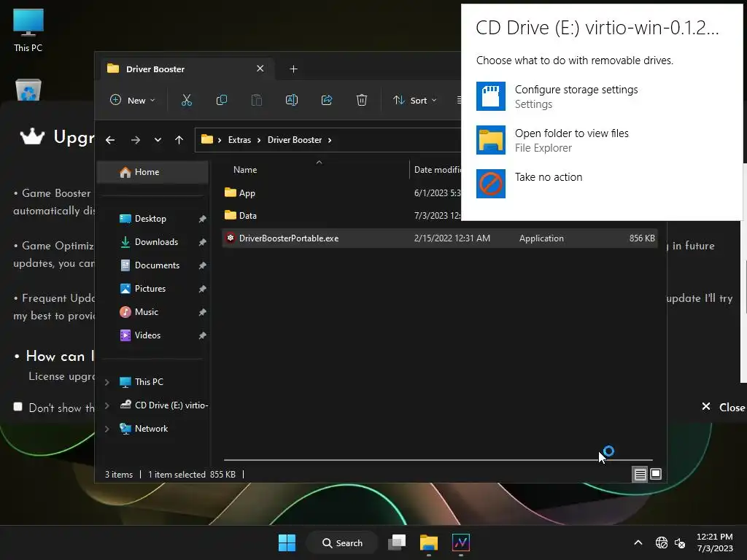Click pin icon next to Videos
The image size is (747, 560).
[203, 335]
